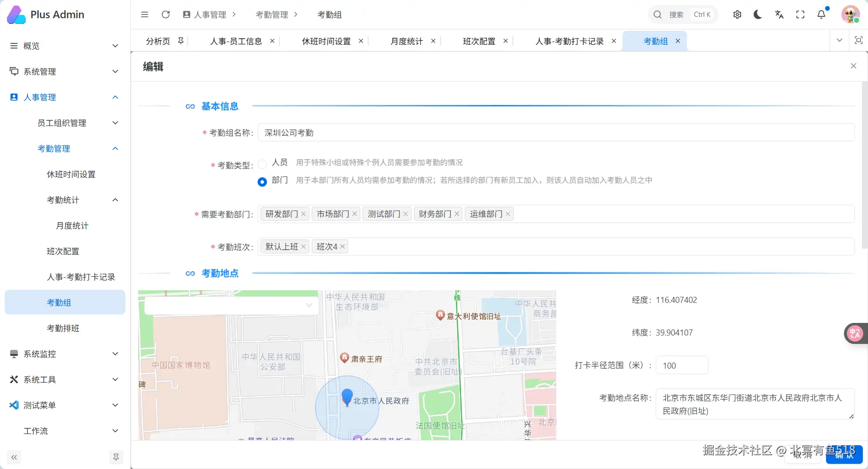Open 休班时间设置 in sidebar
The height and width of the screenshot is (469, 868).
[65, 174]
